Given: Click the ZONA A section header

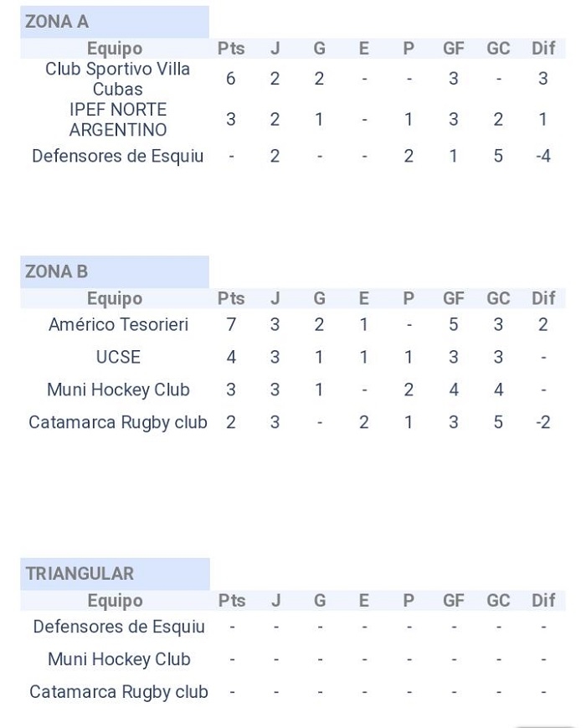Looking at the screenshot, I should pos(57,22).
